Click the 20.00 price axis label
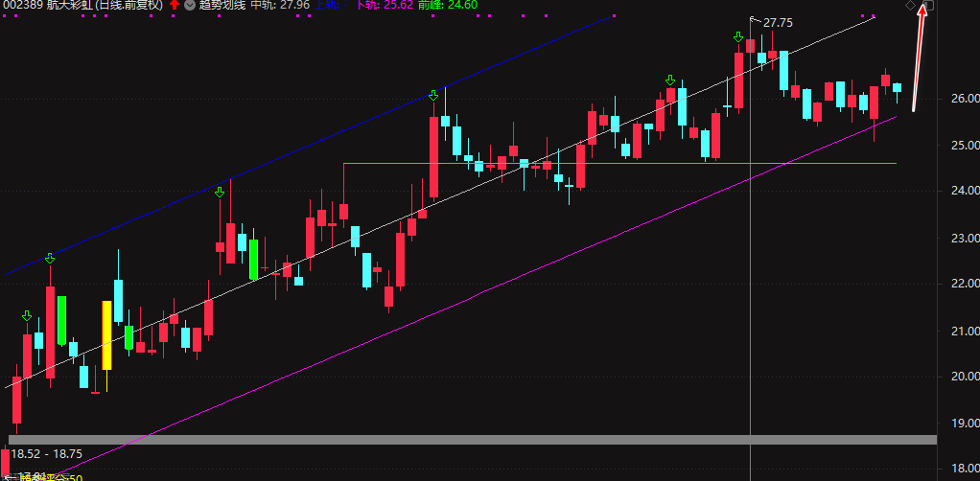Image resolution: width=980 pixels, height=481 pixels. coord(965,377)
